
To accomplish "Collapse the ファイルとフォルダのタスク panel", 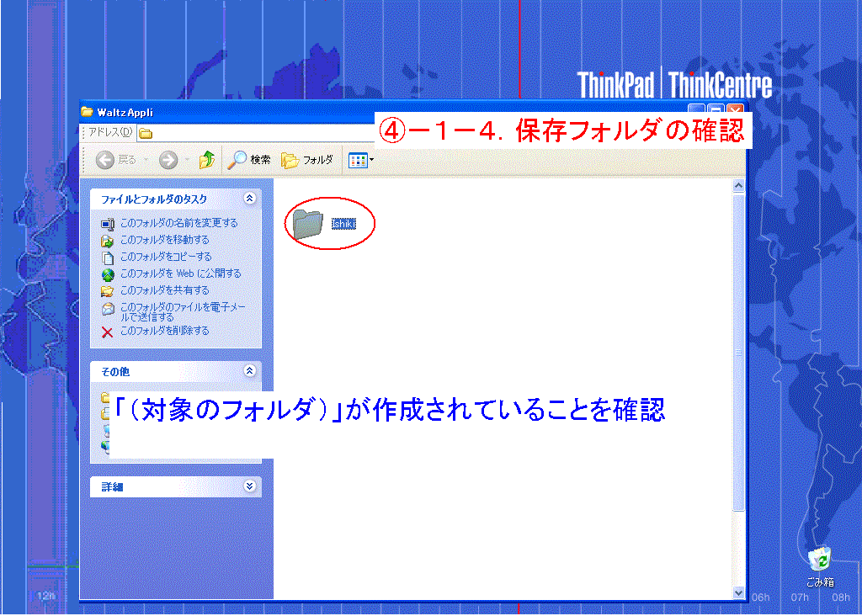I will (249, 199).
